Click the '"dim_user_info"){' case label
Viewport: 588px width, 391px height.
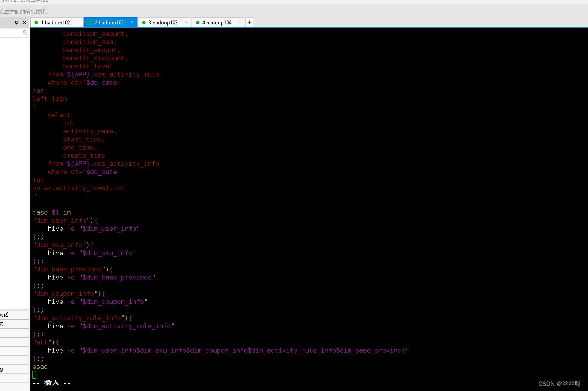[65, 220]
